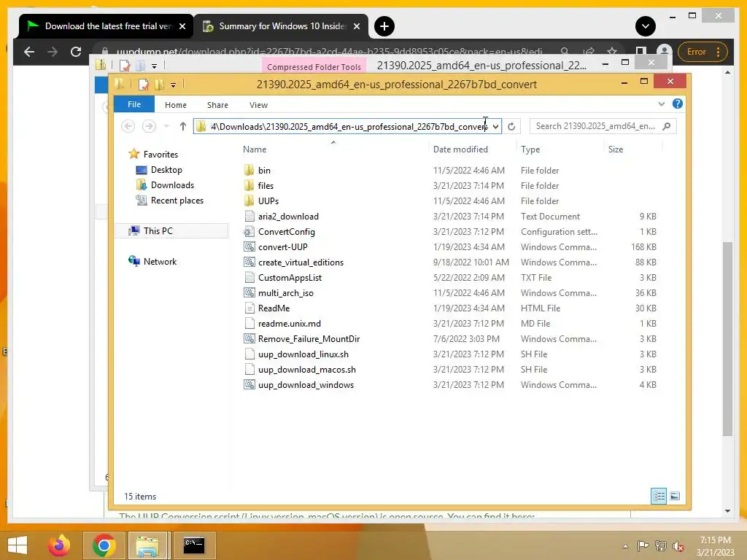Sort by Date modified column header
This screenshot has height=560, width=747.
[x=472, y=149]
